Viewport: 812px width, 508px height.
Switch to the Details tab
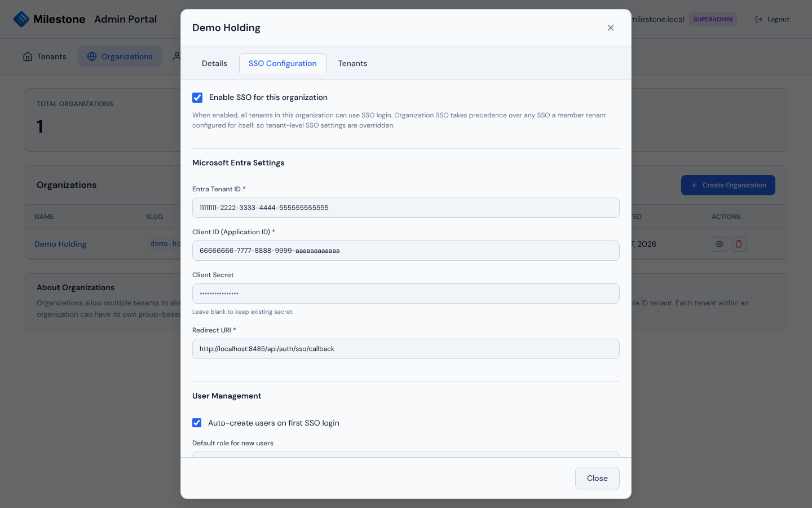(x=214, y=63)
